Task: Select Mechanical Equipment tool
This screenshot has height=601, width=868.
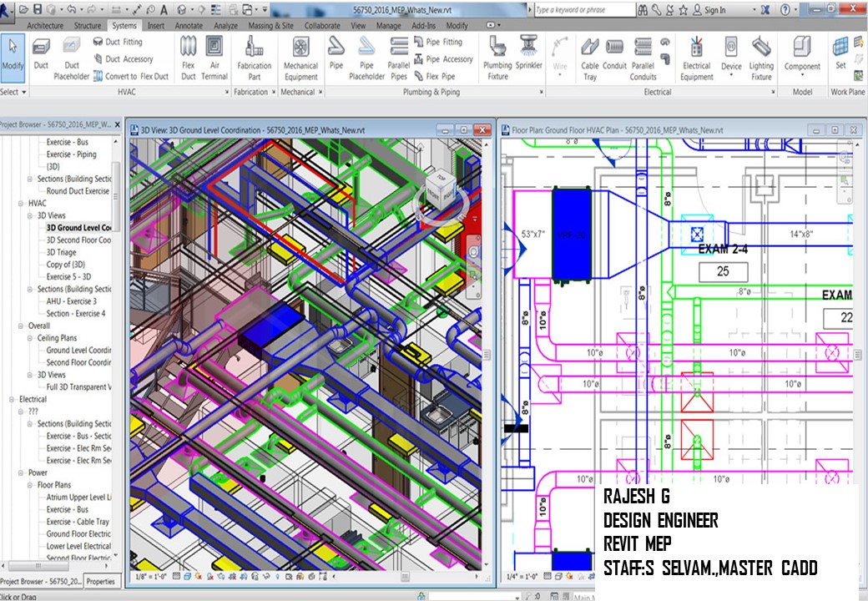Action: pos(300,58)
